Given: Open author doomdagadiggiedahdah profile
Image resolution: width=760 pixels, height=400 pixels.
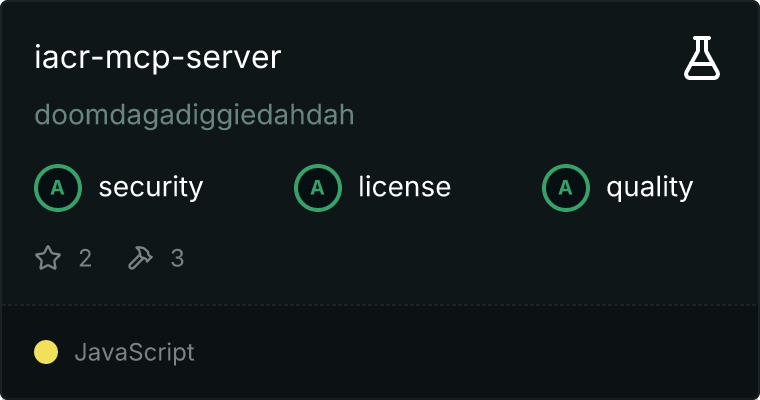Looking at the screenshot, I should pyautogui.click(x=194, y=116).
